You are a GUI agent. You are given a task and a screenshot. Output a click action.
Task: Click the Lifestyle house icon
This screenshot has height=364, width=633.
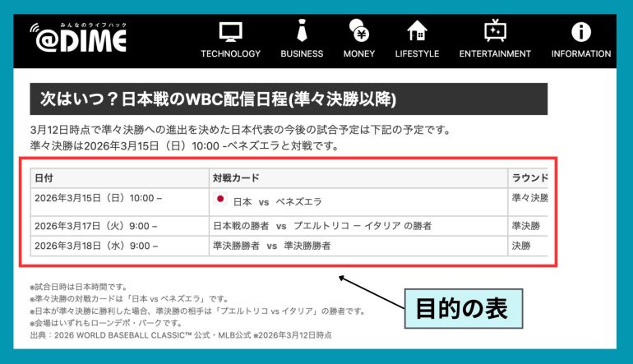coord(417,30)
